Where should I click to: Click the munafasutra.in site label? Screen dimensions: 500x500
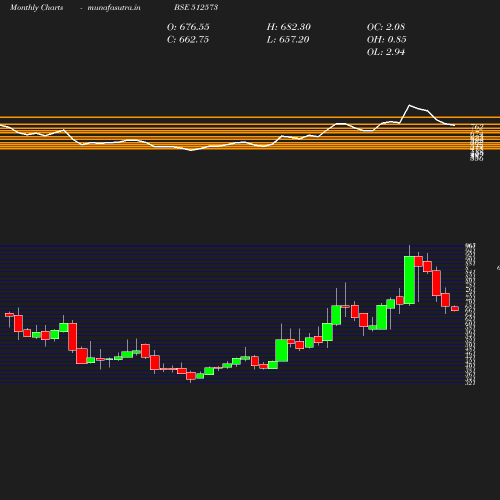click(114, 7)
